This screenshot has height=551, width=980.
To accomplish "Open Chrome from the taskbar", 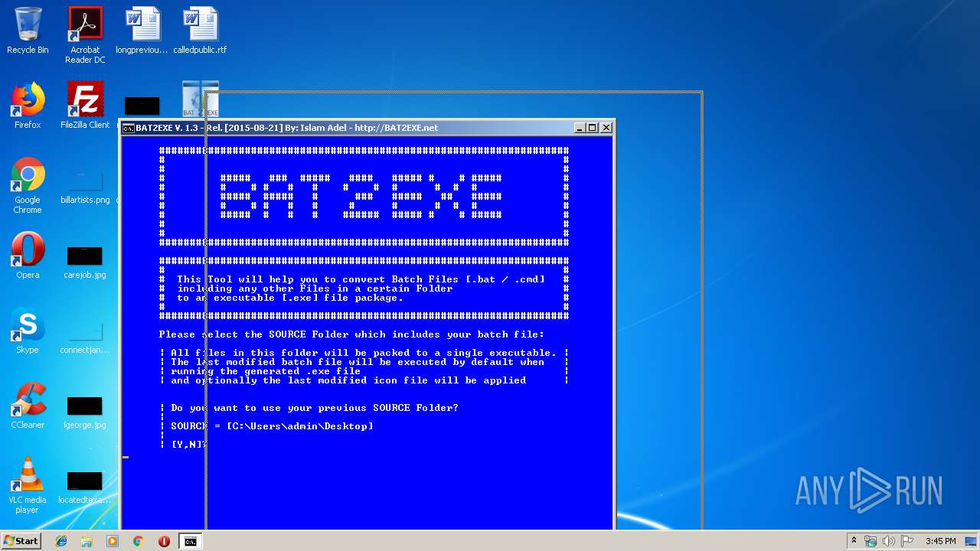I will (x=138, y=541).
